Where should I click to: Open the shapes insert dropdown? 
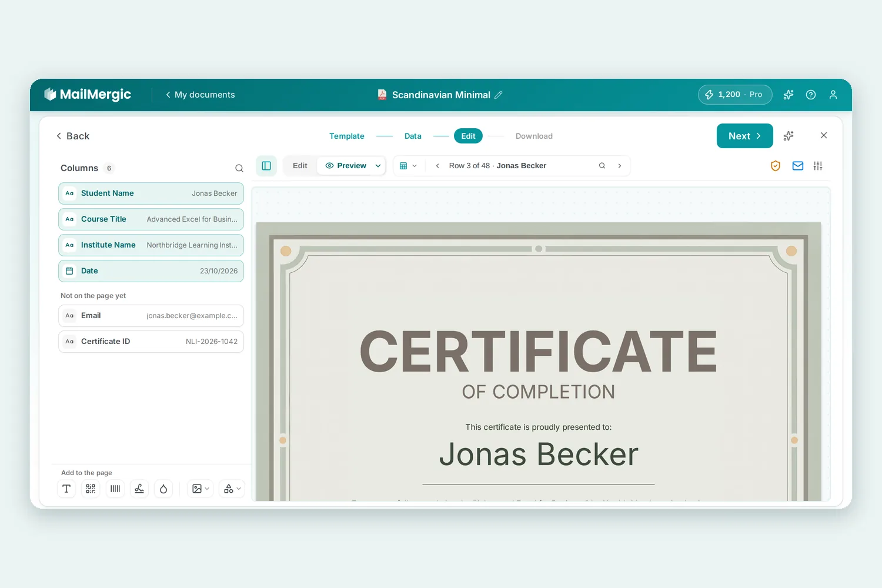(x=232, y=489)
